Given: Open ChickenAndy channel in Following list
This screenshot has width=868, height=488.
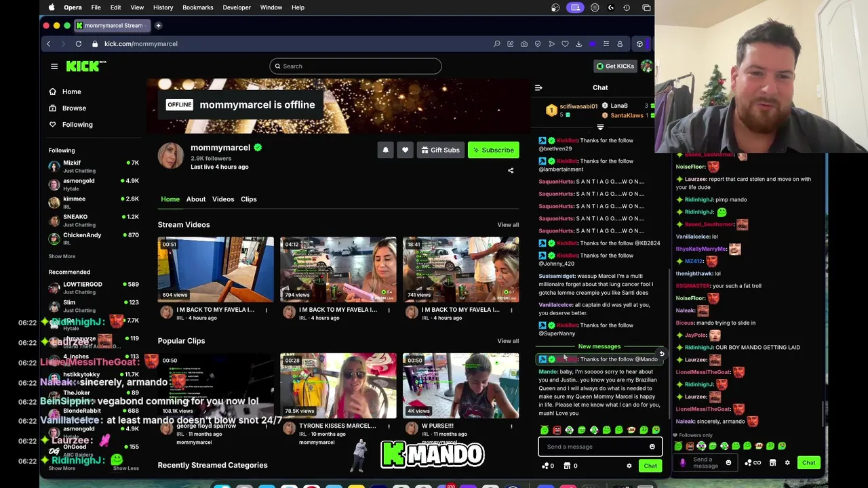Looking at the screenshot, I should (x=94, y=239).
